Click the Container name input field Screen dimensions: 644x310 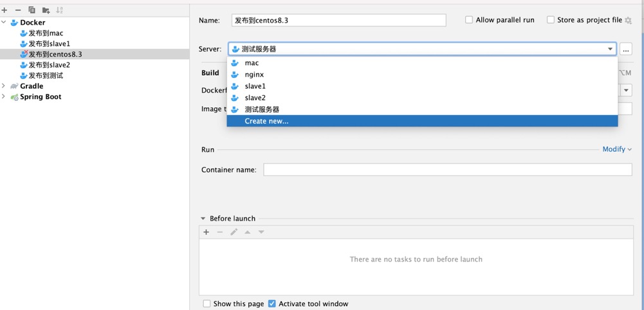447,170
